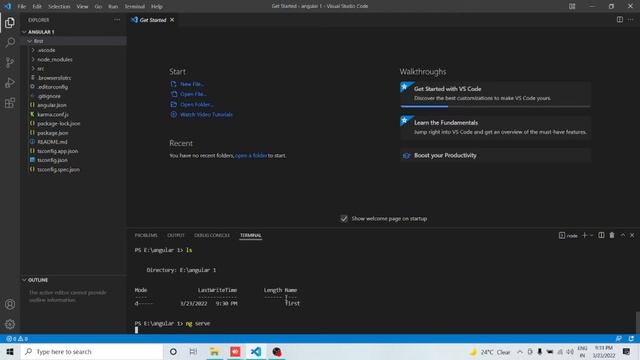The height and width of the screenshot is (360, 640).
Task: Click errors and warnings status bar item
Action: pyautogui.click(x=17, y=339)
